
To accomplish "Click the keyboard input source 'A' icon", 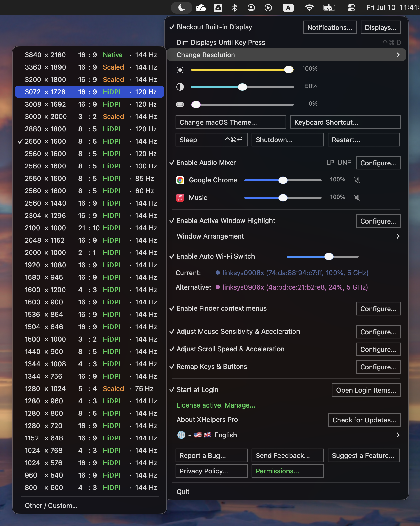I will coord(288,8).
